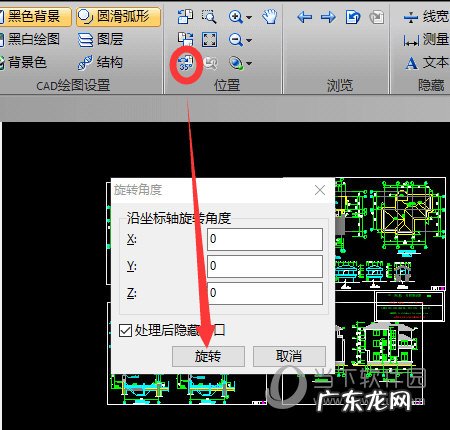Click the globe zoom view icon
450x430 pixels.
tap(236, 63)
